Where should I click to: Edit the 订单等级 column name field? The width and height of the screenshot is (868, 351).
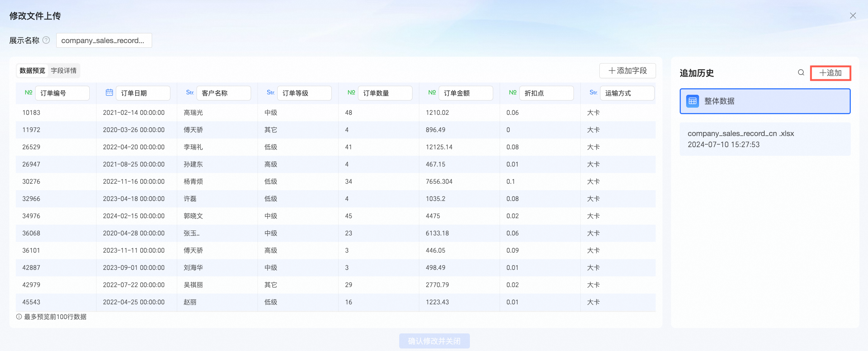click(x=305, y=93)
